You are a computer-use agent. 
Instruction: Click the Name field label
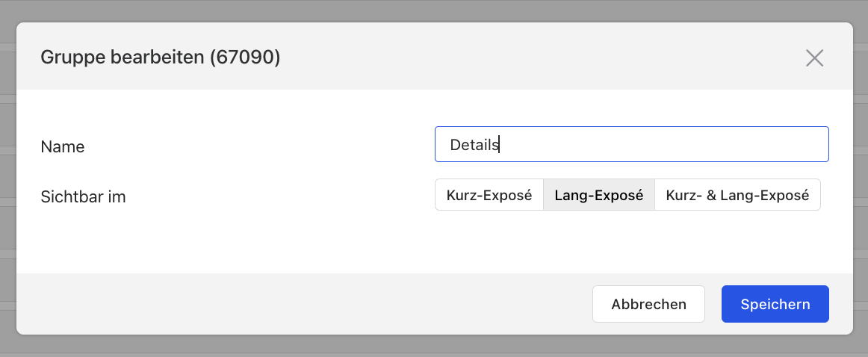[63, 146]
